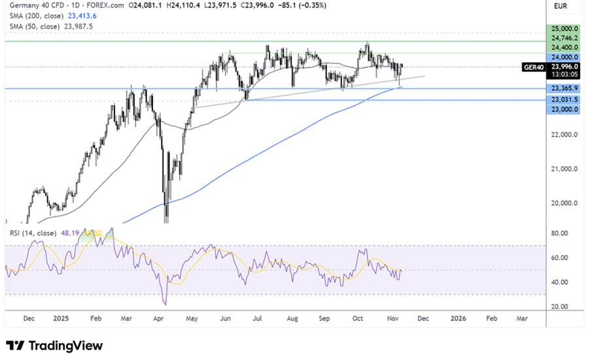
Task: Click the TradingView logo
Action: point(54,345)
